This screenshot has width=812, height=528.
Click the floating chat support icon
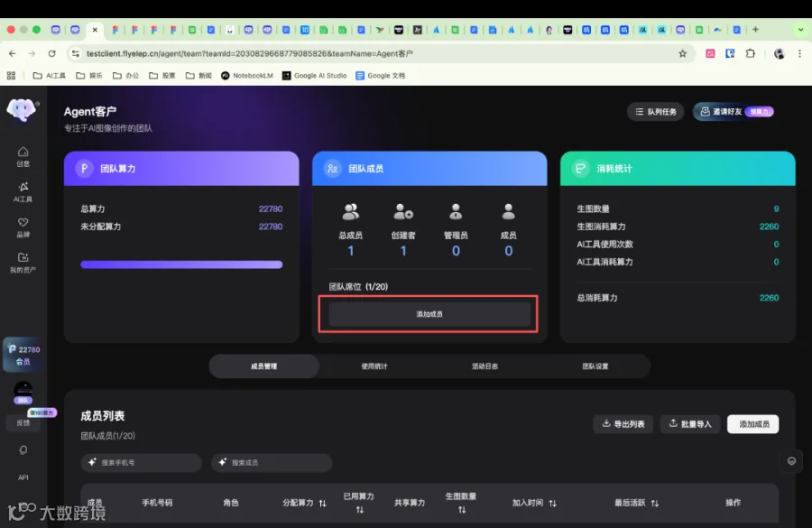791,461
